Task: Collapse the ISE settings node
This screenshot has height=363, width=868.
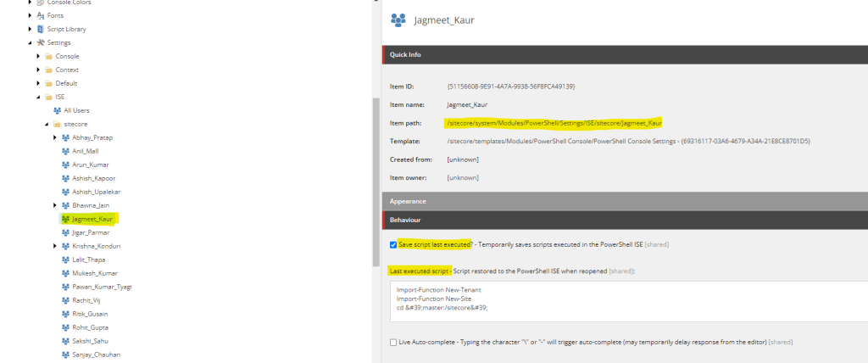Action: (38, 97)
